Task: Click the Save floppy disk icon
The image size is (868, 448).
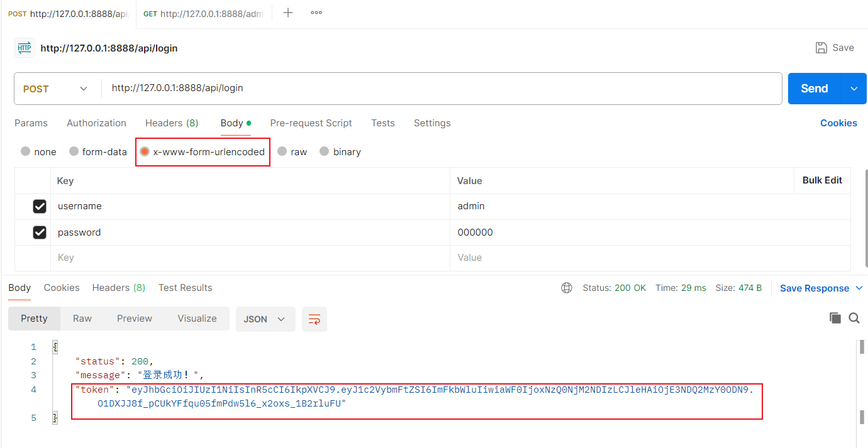Action: [x=821, y=48]
